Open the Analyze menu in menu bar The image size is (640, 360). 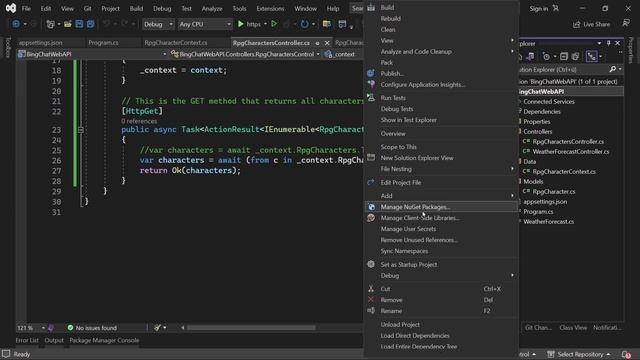click(x=212, y=8)
